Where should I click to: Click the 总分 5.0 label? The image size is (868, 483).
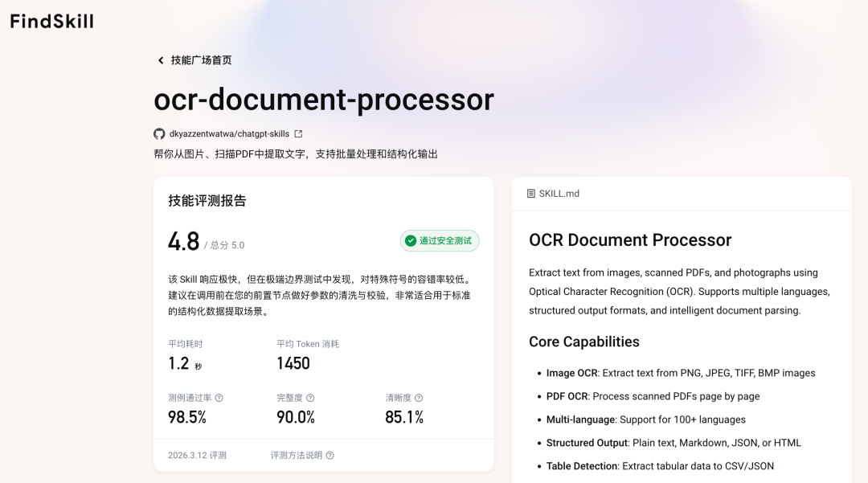pos(224,245)
